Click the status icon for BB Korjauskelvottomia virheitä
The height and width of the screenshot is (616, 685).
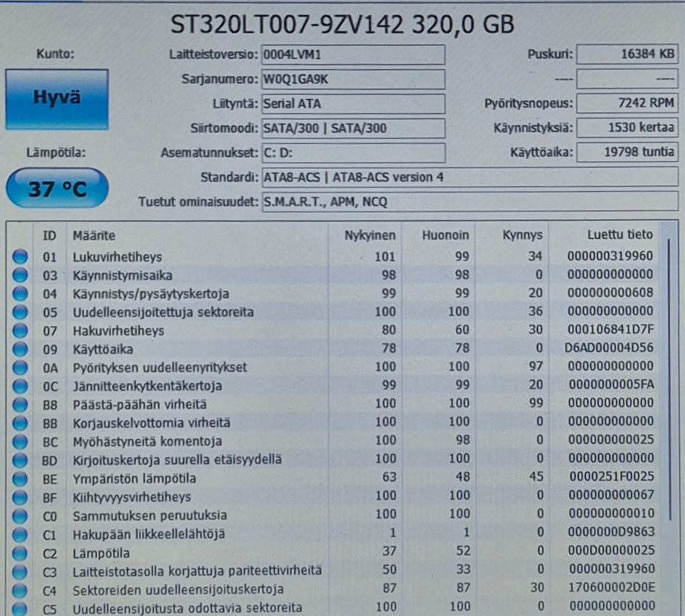point(20,423)
